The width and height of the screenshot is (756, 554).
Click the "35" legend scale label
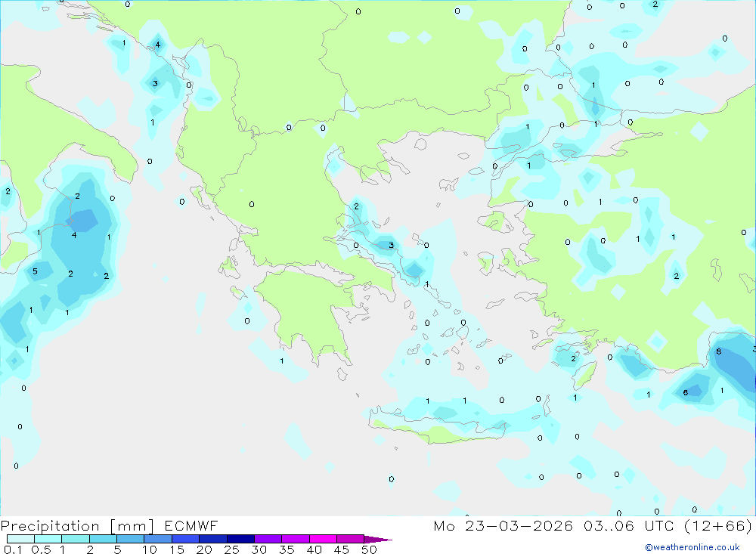tap(287, 549)
